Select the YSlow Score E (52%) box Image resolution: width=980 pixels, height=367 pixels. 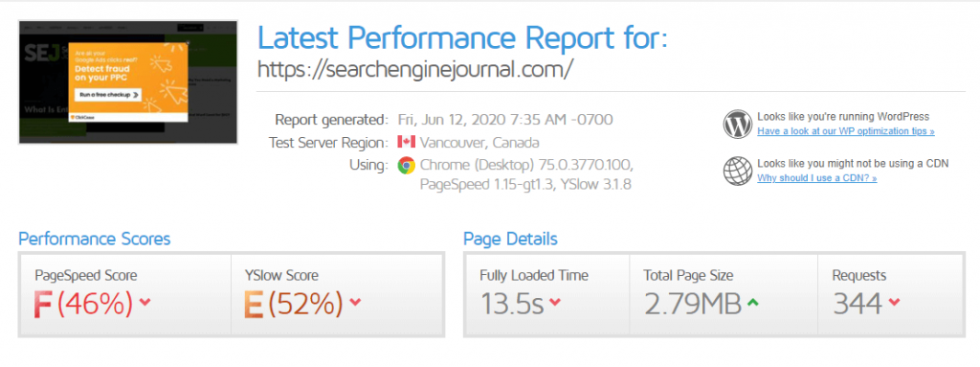[x=337, y=294]
